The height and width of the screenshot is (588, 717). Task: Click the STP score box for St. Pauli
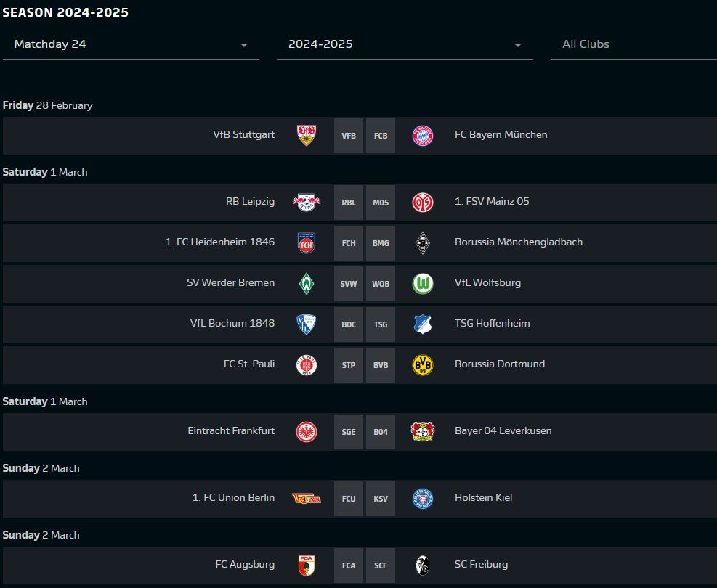[x=349, y=365]
